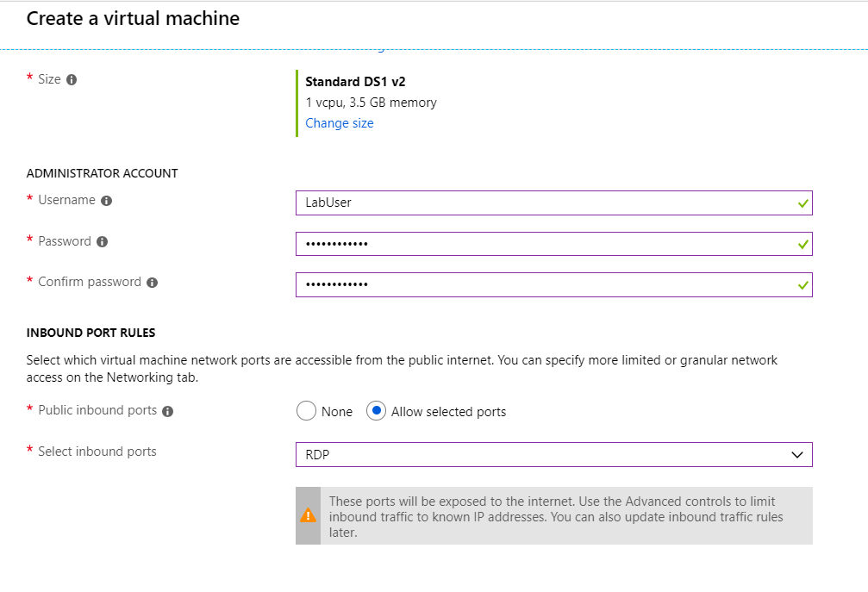Click the Standard DS1 v2 size title

[355, 82]
